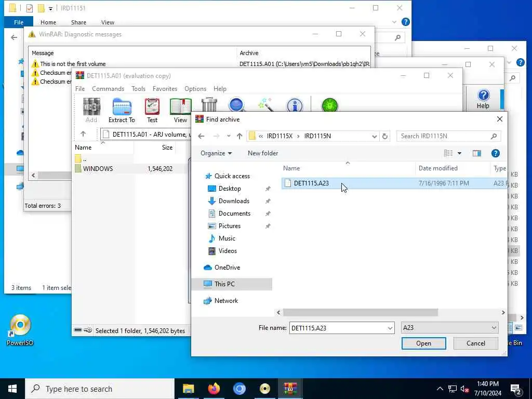This screenshot has height=399, width=532.
Task: Click horizontal scrollbar in Find archive file list
Action: (x=361, y=312)
